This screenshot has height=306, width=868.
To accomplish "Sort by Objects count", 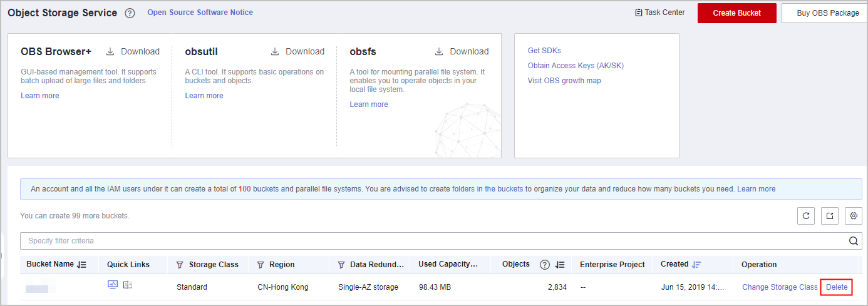I will click(560, 265).
